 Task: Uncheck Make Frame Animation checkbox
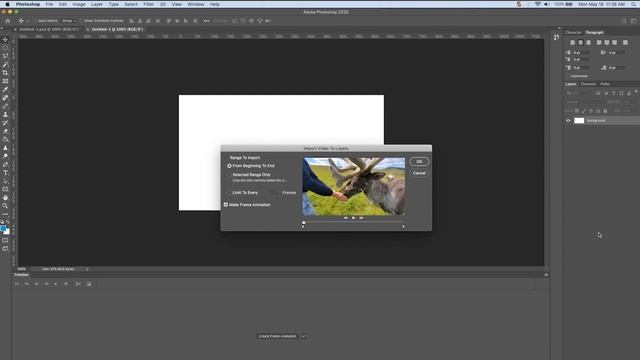pos(226,205)
